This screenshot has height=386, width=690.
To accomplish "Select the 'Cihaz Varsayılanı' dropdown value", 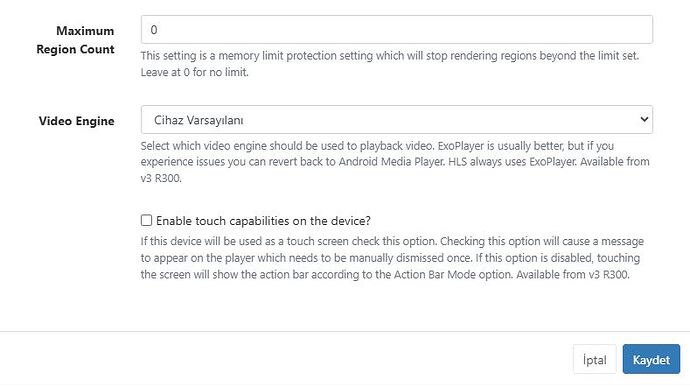I will pyautogui.click(x=198, y=120).
